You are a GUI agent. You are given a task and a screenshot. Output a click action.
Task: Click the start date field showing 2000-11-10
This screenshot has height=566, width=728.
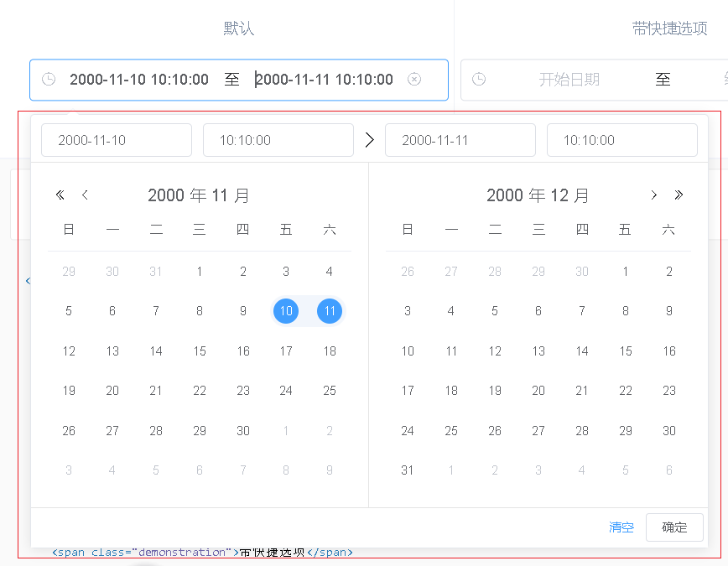pos(117,139)
